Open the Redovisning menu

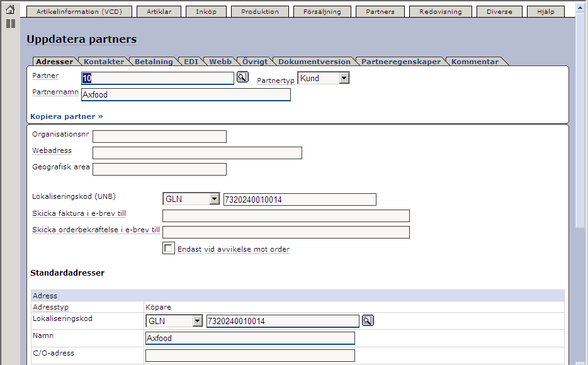point(440,11)
